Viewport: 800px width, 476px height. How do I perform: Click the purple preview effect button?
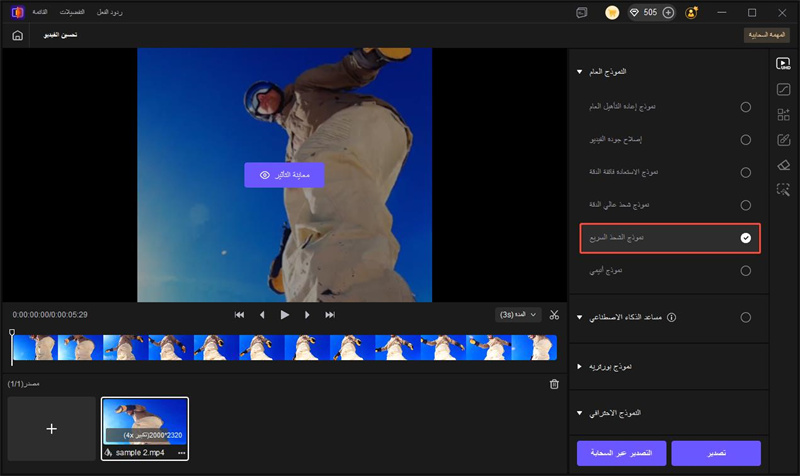[284, 174]
